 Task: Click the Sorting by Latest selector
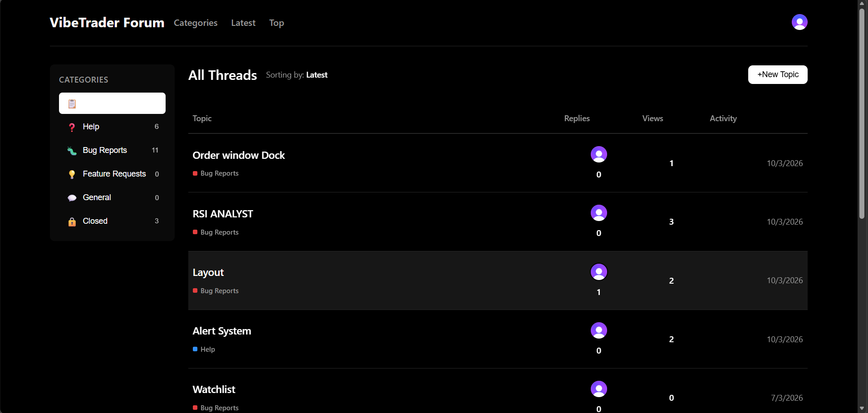[x=316, y=75]
